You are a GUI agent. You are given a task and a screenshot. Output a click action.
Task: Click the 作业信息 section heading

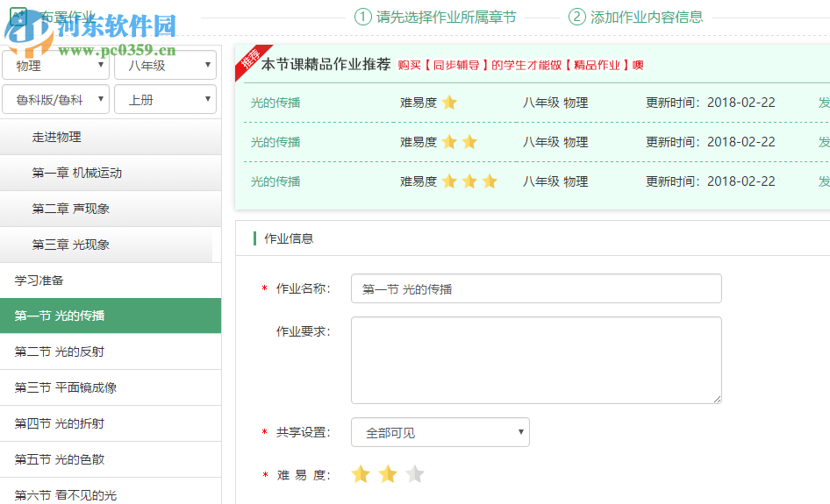[x=289, y=238]
